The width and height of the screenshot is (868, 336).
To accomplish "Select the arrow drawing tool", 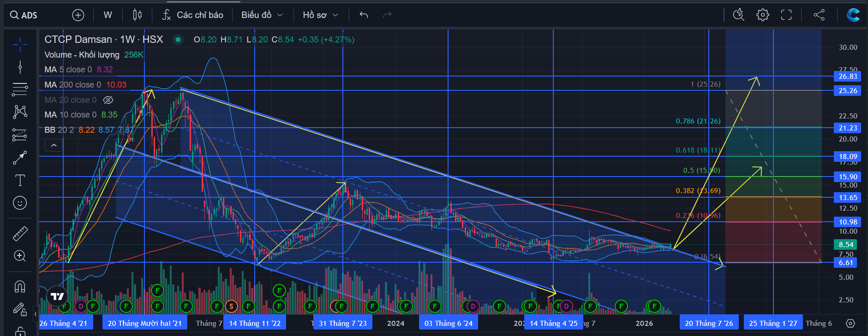I will (20, 158).
